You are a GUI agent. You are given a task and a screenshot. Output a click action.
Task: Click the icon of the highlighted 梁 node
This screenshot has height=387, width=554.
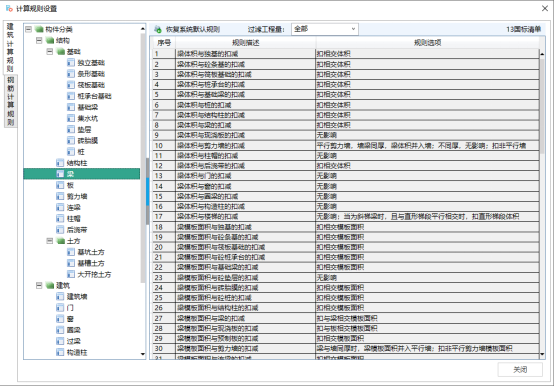[60, 174]
